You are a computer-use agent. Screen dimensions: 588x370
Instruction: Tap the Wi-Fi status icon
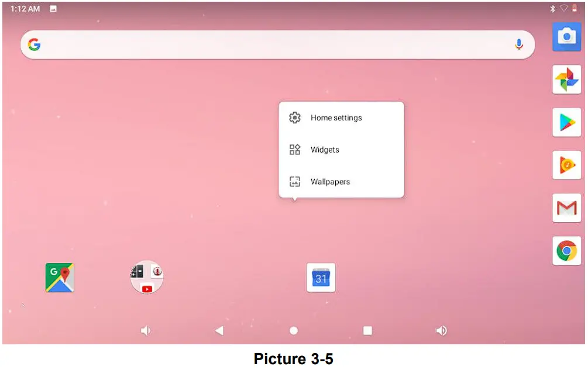(563, 8)
